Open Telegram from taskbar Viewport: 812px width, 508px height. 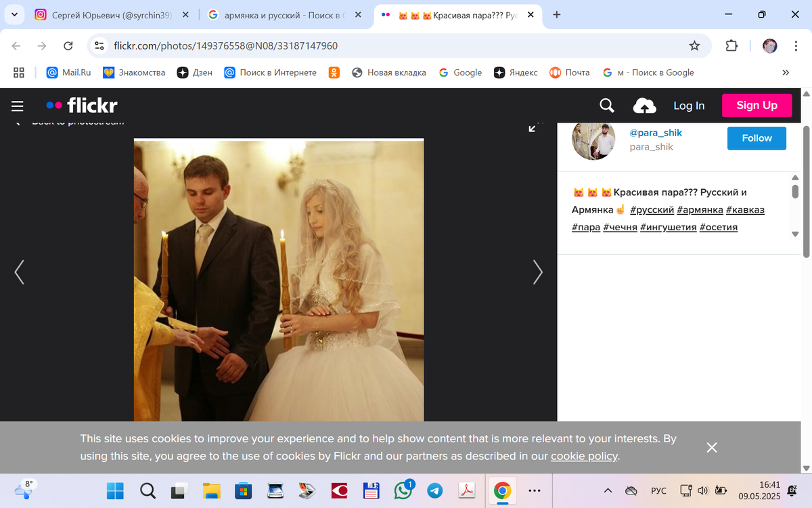click(435, 490)
